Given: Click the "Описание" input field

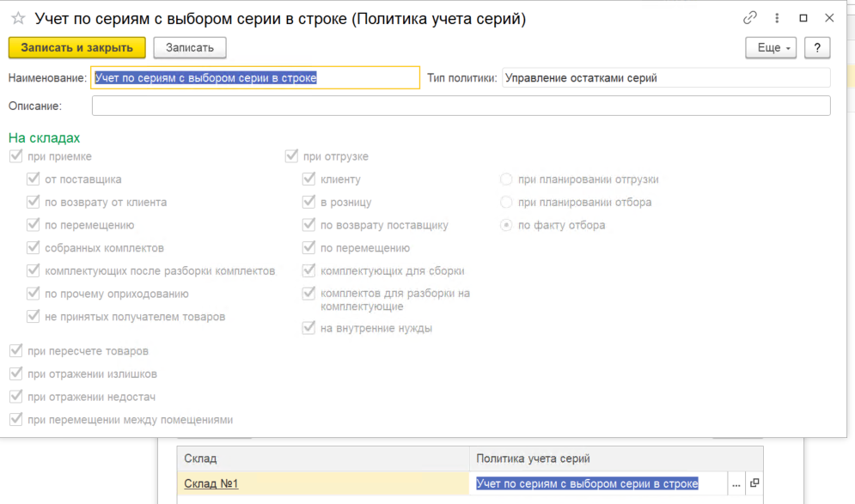Looking at the screenshot, I should click(461, 106).
